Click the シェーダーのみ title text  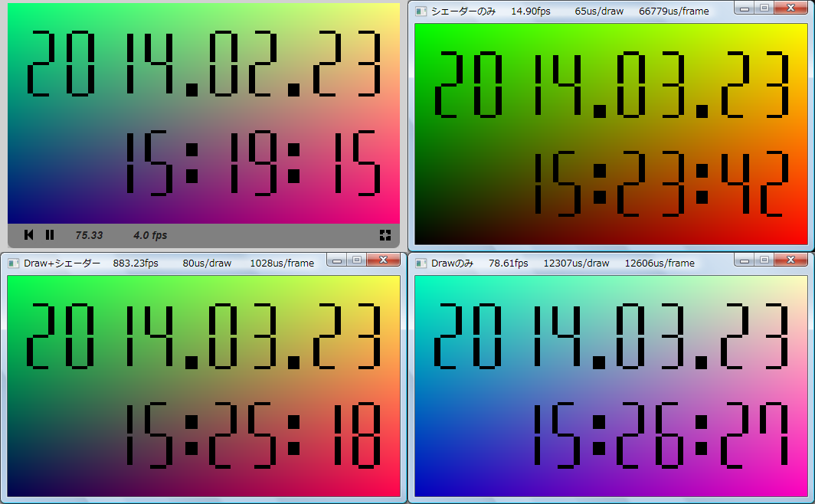pyautogui.click(x=463, y=11)
